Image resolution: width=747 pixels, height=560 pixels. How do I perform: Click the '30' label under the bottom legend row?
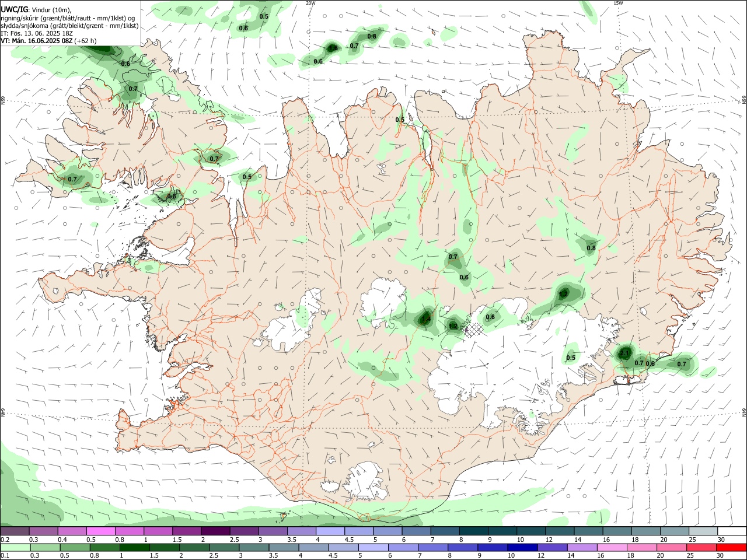click(720, 556)
